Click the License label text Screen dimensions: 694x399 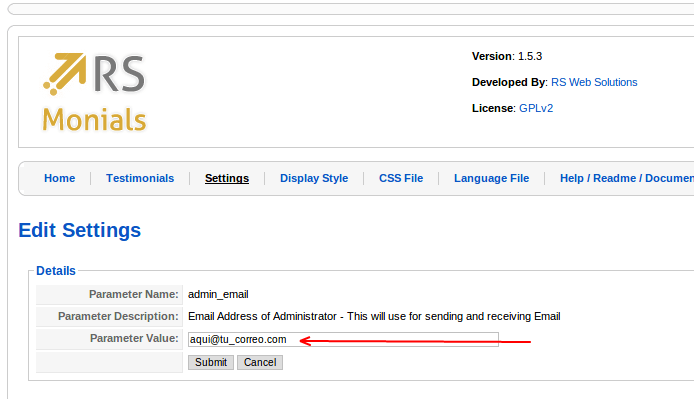pyautogui.click(x=493, y=108)
